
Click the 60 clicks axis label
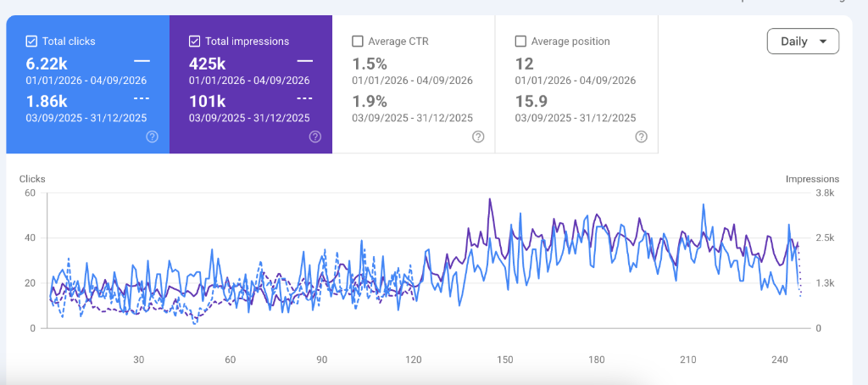[30, 192]
